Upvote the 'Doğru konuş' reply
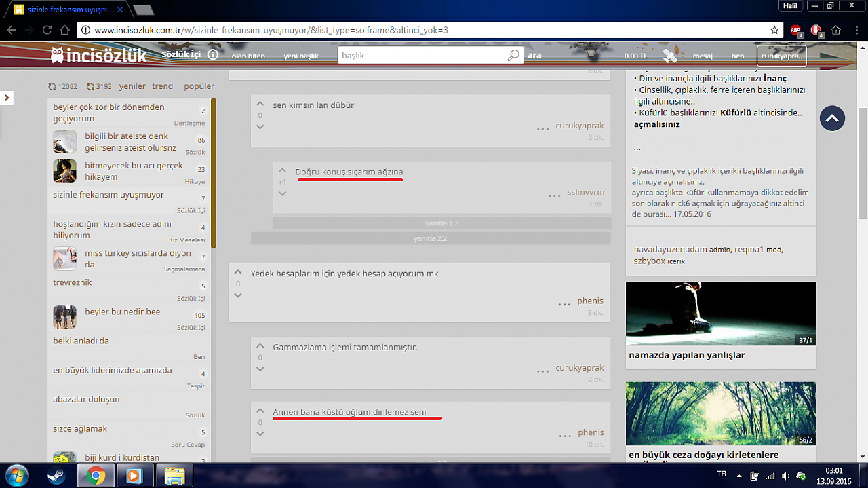 pyautogui.click(x=282, y=171)
